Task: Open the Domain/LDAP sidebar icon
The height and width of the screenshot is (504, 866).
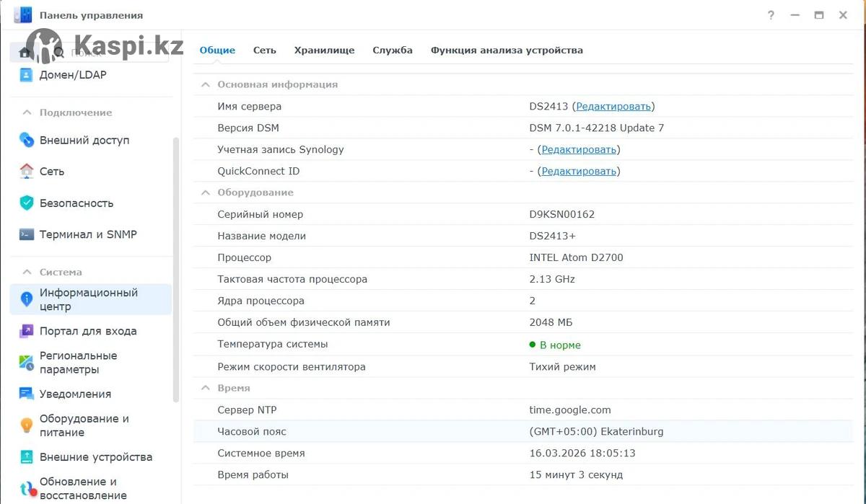Action: [x=27, y=75]
